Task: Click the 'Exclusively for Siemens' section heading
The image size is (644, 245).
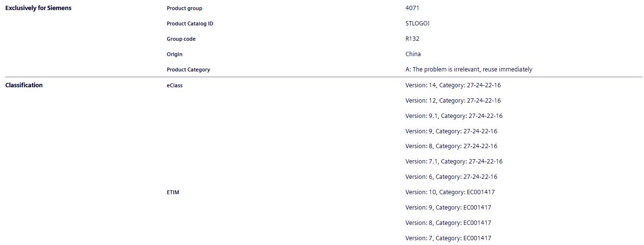Action: 38,8
